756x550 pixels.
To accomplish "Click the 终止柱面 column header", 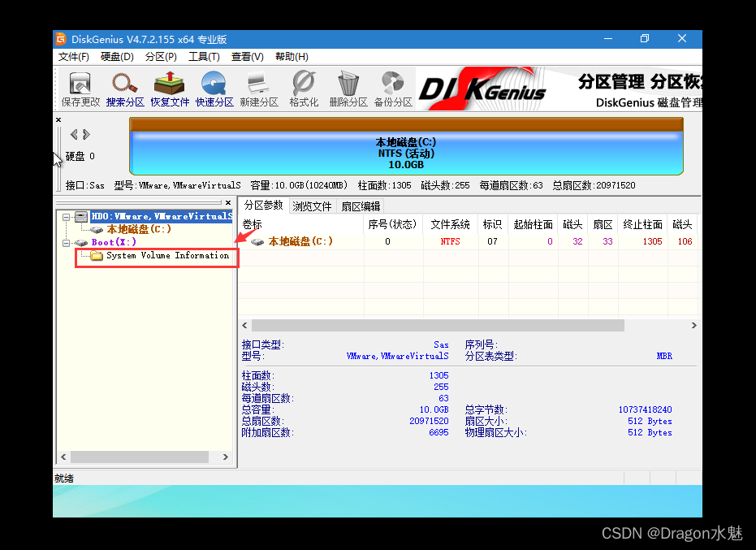I will pos(642,224).
